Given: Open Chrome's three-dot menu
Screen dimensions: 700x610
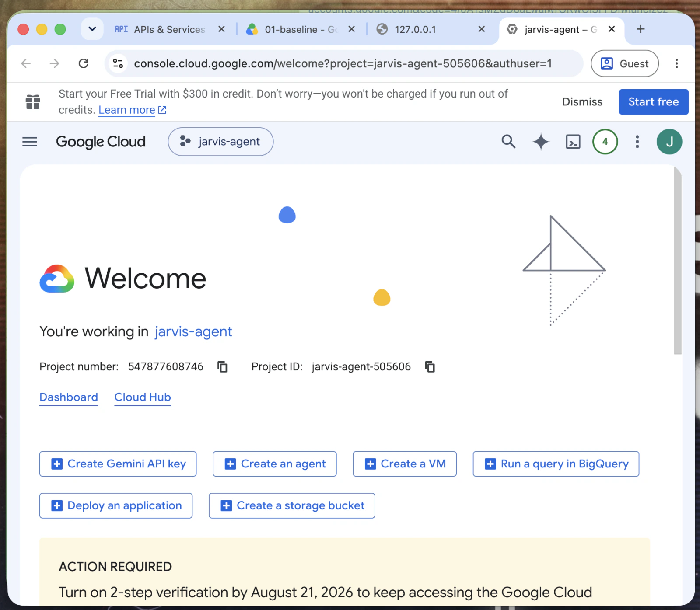Looking at the screenshot, I should click(x=676, y=63).
